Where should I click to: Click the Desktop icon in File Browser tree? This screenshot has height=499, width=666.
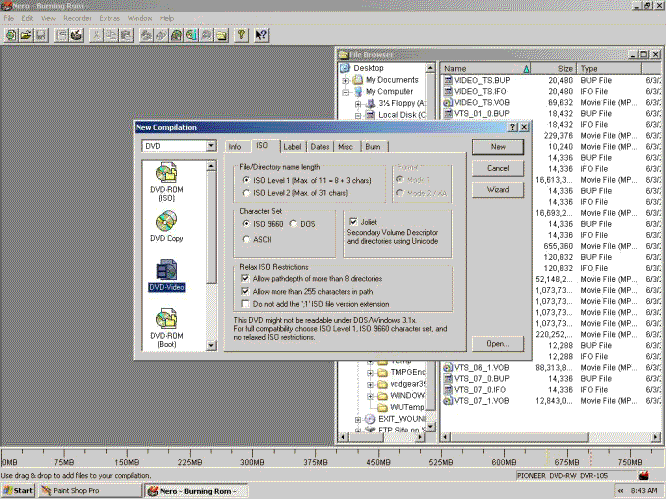point(345,68)
